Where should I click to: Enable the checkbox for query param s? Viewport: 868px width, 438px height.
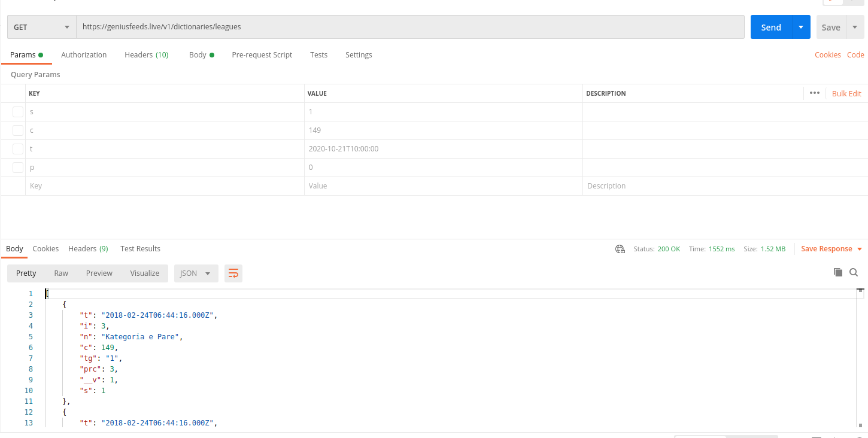pyautogui.click(x=17, y=111)
